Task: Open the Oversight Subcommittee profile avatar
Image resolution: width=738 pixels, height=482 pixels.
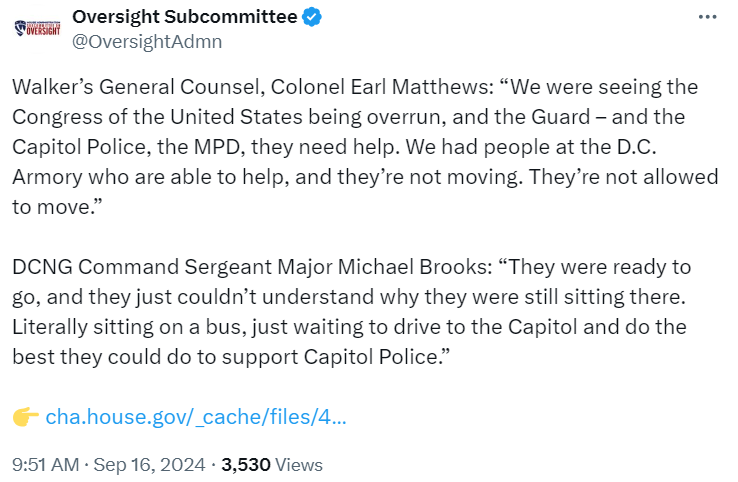Action: 39,29
